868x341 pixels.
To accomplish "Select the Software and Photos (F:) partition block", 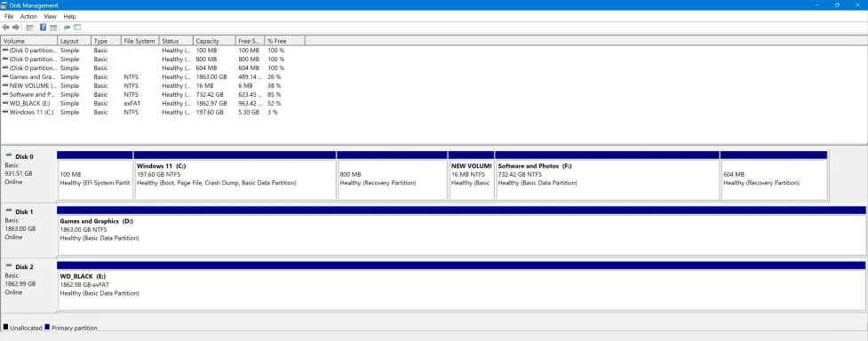I will (608, 175).
